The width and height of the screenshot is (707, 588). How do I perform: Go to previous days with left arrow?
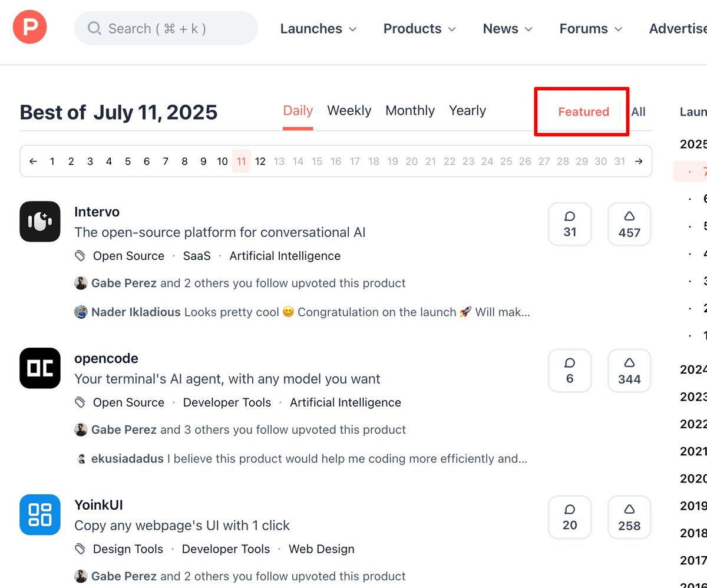[33, 161]
